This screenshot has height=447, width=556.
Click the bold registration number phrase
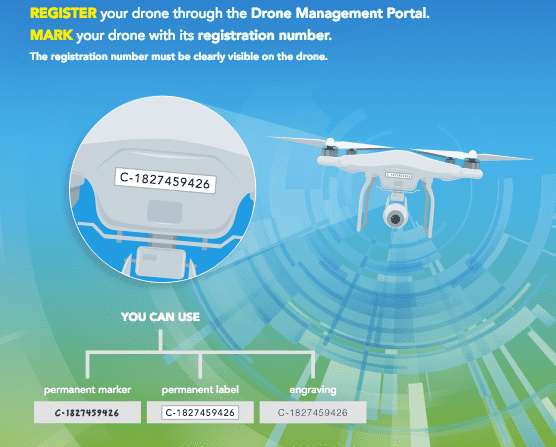(x=265, y=35)
